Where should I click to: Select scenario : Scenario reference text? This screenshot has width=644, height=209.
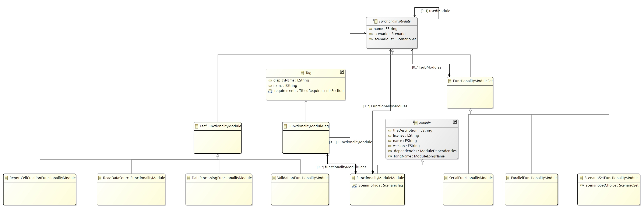390,34
